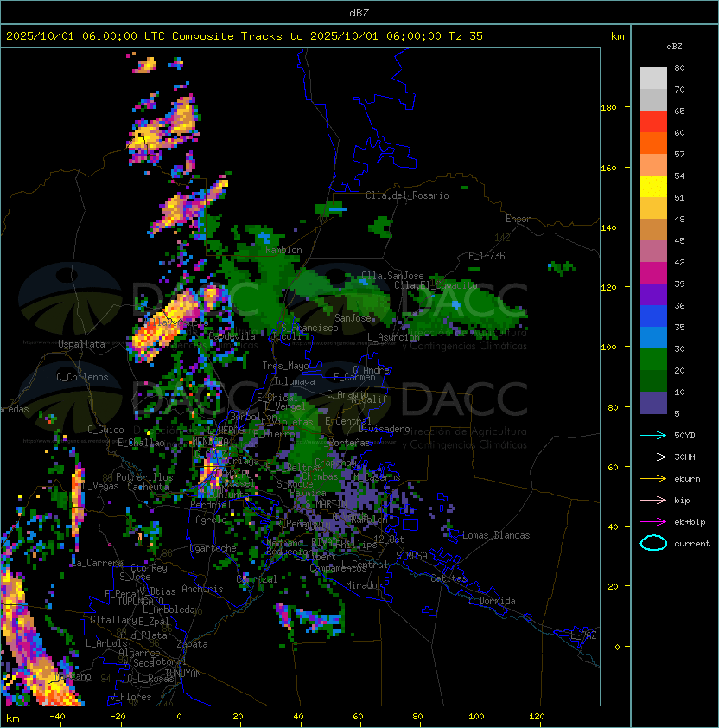Select the royal blue 36–35 dBZ swatch
This screenshot has height=728, width=719.
coord(653,316)
